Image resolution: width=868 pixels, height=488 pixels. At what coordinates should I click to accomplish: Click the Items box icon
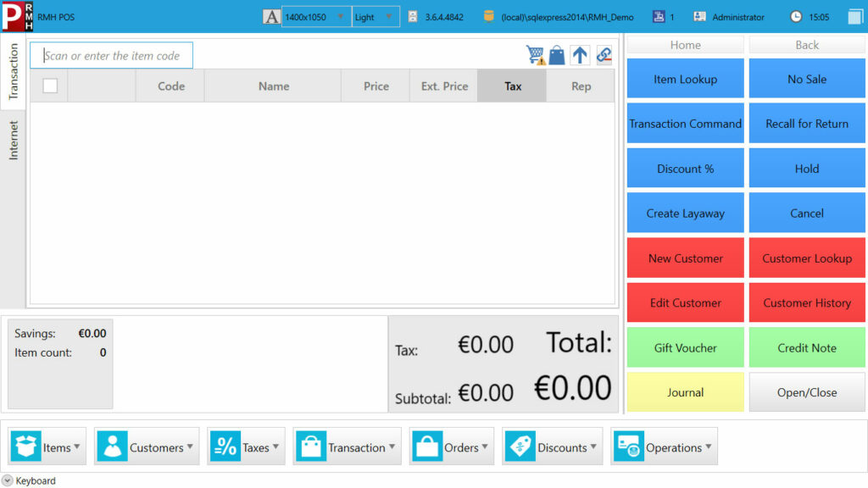tap(25, 446)
